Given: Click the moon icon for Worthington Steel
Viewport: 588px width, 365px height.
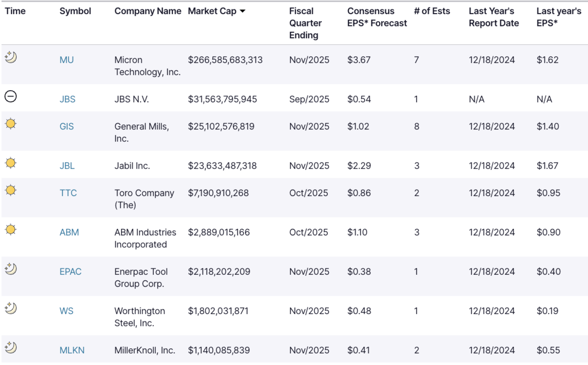Looking at the screenshot, I should point(11,308).
